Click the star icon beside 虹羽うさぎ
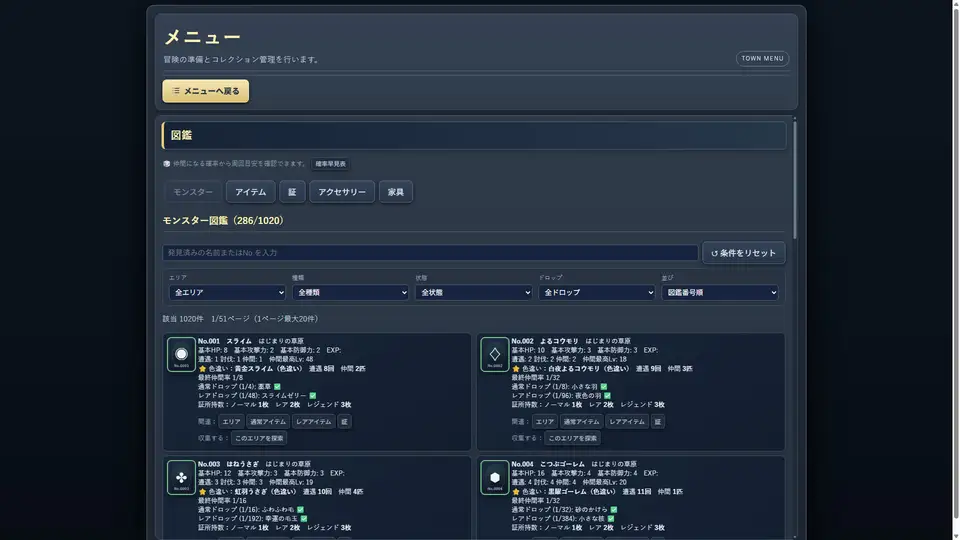This screenshot has width=960, height=540. click(202, 492)
